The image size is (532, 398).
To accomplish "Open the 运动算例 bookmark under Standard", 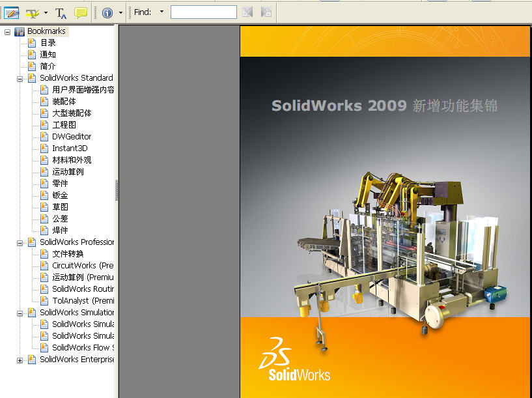I will 68,172.
